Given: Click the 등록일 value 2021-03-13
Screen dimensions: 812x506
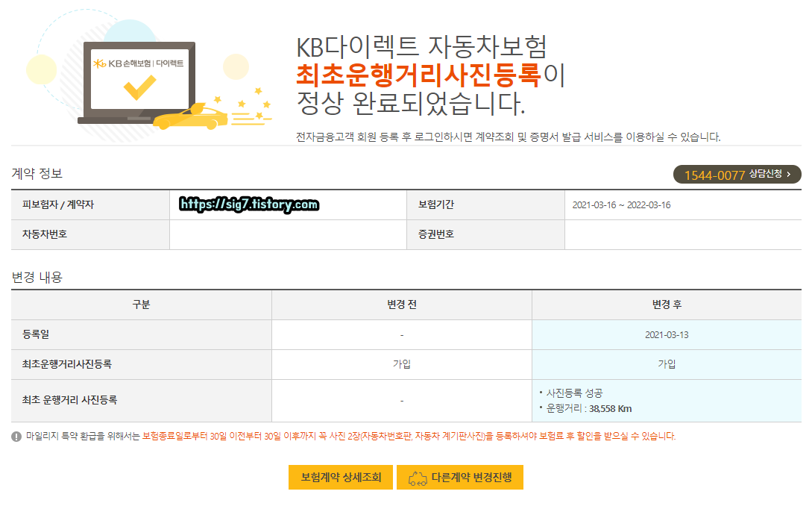Looking at the screenshot, I should (x=667, y=335).
